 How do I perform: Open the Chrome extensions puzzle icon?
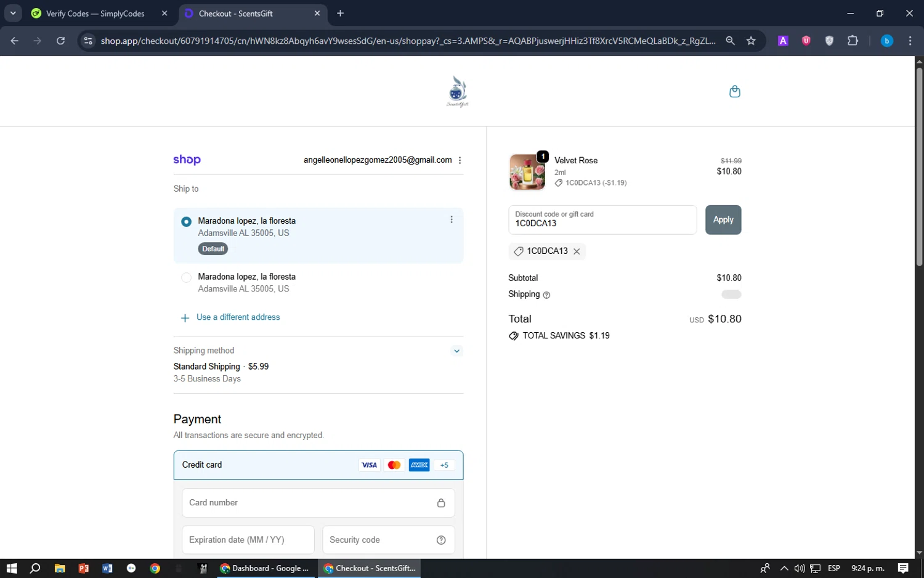(853, 41)
